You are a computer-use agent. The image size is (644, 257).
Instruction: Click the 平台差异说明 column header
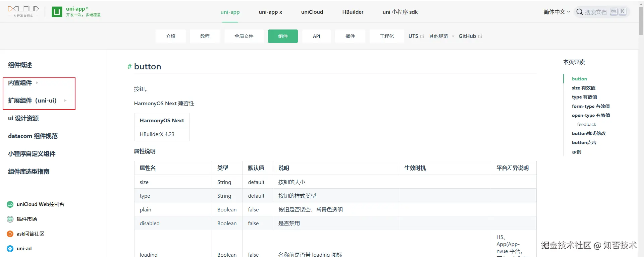coord(514,168)
